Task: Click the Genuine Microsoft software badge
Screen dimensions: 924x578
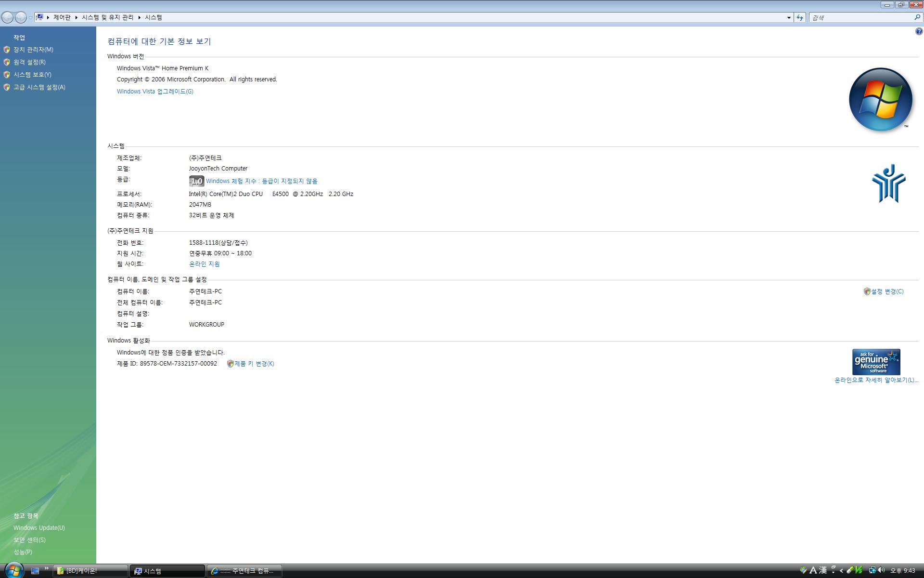Action: coord(876,362)
